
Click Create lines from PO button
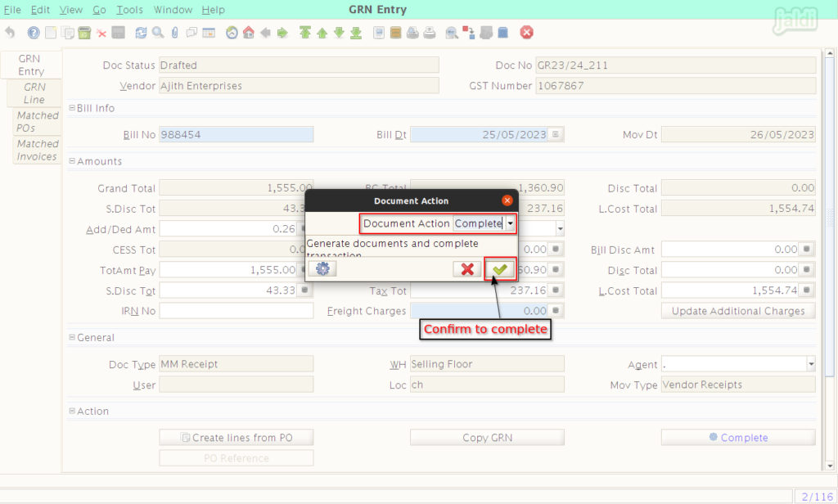pos(237,437)
